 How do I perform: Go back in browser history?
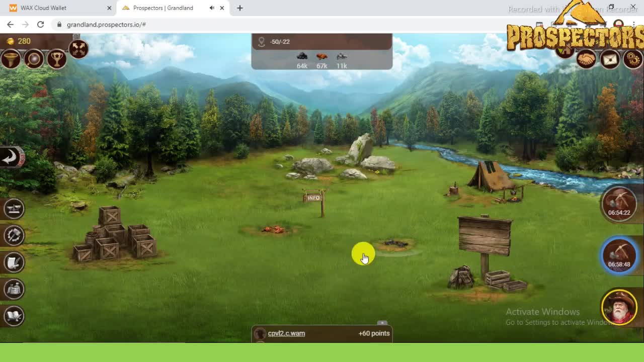10,24
